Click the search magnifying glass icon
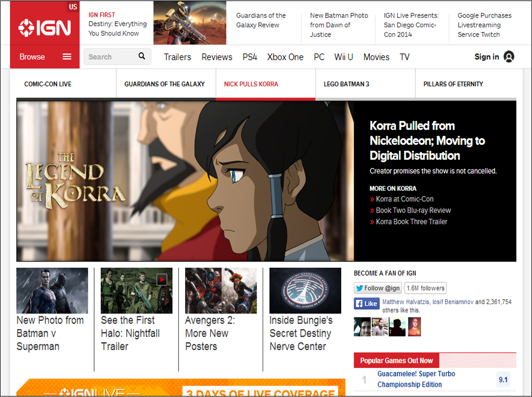Screen dimensions: 532x397 click(x=142, y=56)
